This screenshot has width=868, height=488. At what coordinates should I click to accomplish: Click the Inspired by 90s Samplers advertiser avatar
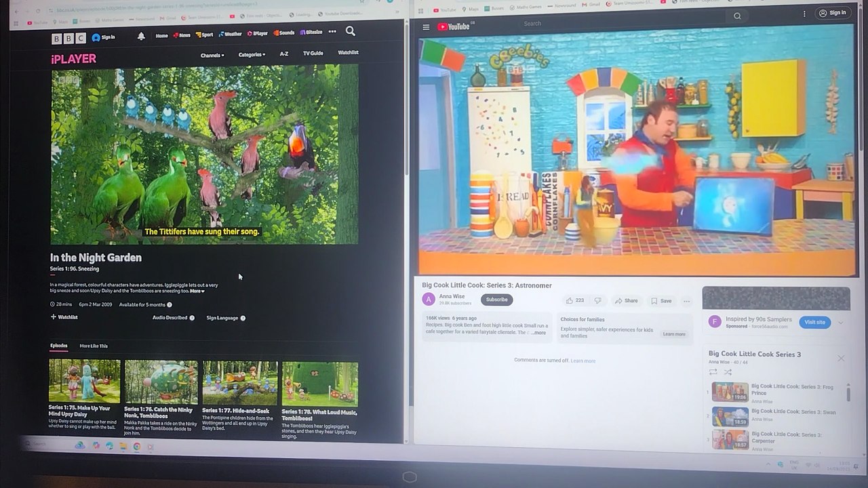[715, 321]
